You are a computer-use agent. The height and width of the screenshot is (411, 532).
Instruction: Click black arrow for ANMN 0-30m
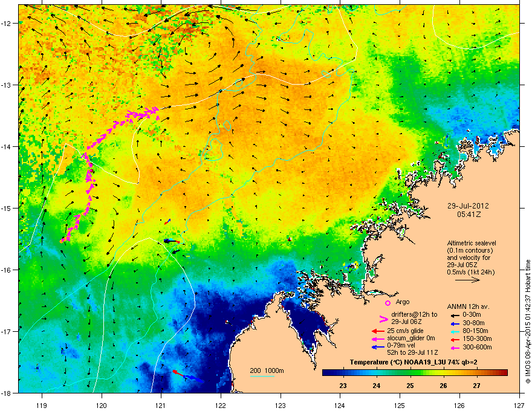[455, 316]
